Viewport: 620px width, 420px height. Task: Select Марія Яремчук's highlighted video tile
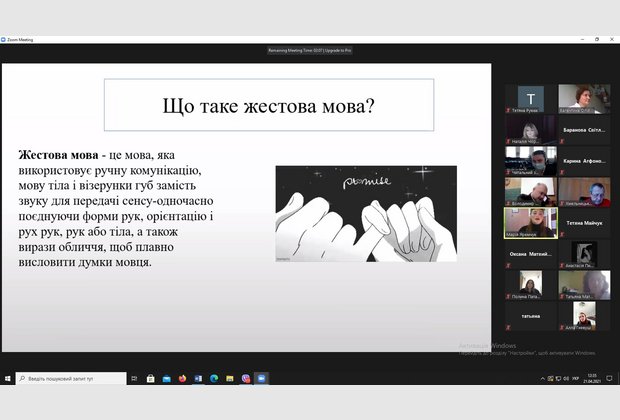coord(530,222)
